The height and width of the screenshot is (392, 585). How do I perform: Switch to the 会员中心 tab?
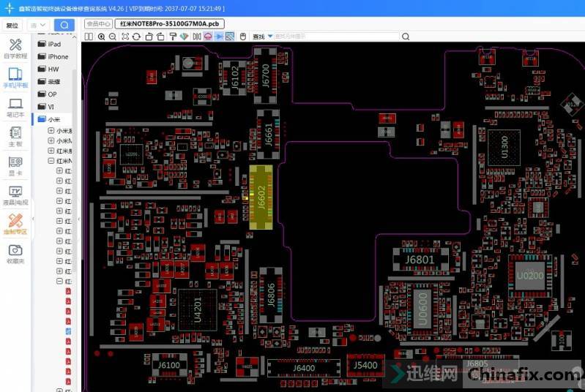click(x=98, y=23)
